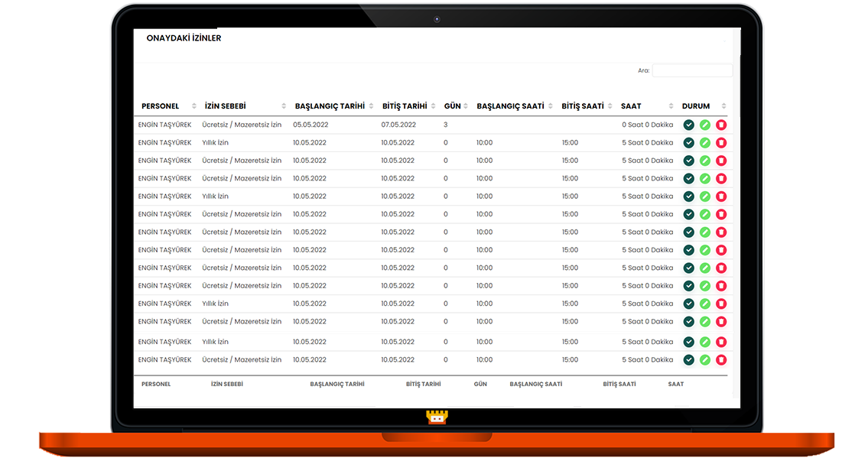The image size is (868, 458).
Task: Sort by BİTİŞ SAATİ header
Action: click(x=587, y=106)
